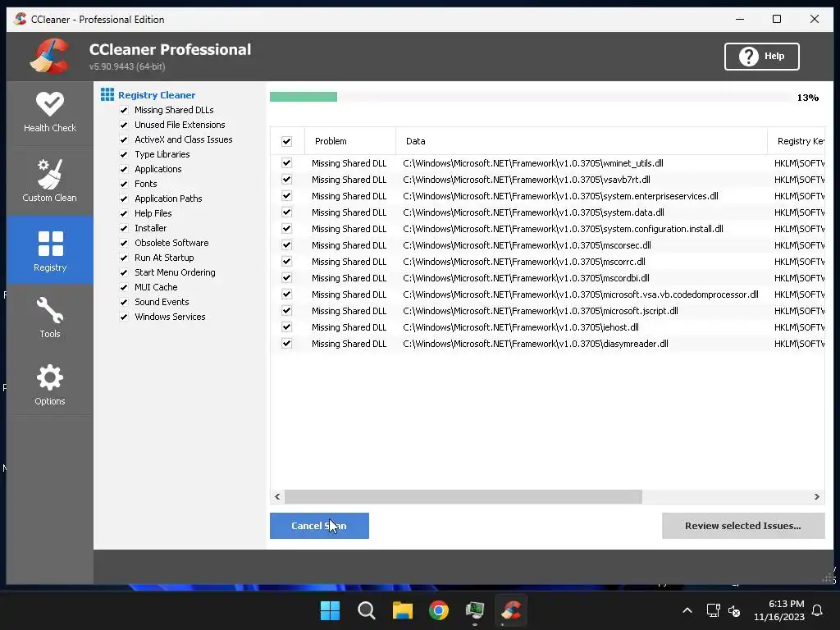This screenshot has width=840, height=630.
Task: Sort results by the Problem column
Action: [350, 141]
